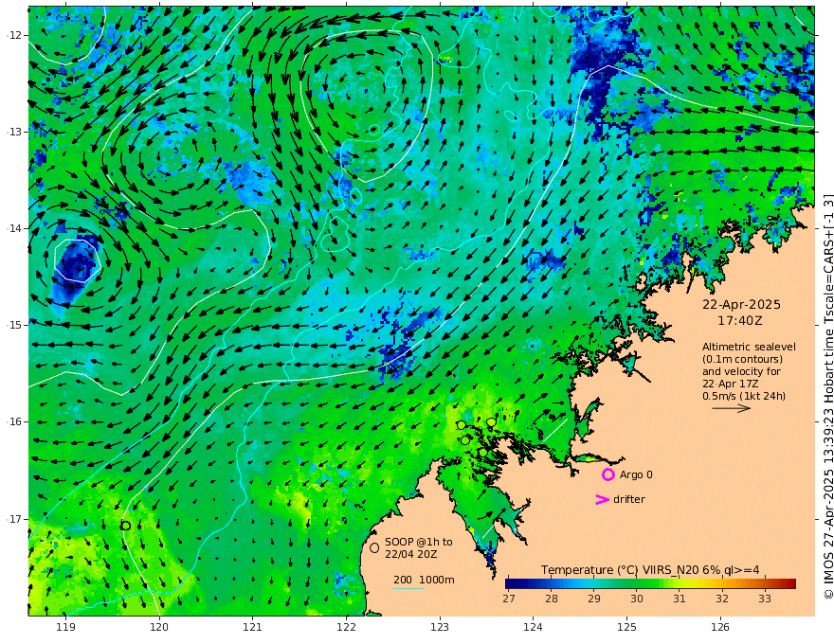Viewport: 834px width, 644px height.
Task: Click the cyan isobath line under 200 1000m
Action: [408, 588]
